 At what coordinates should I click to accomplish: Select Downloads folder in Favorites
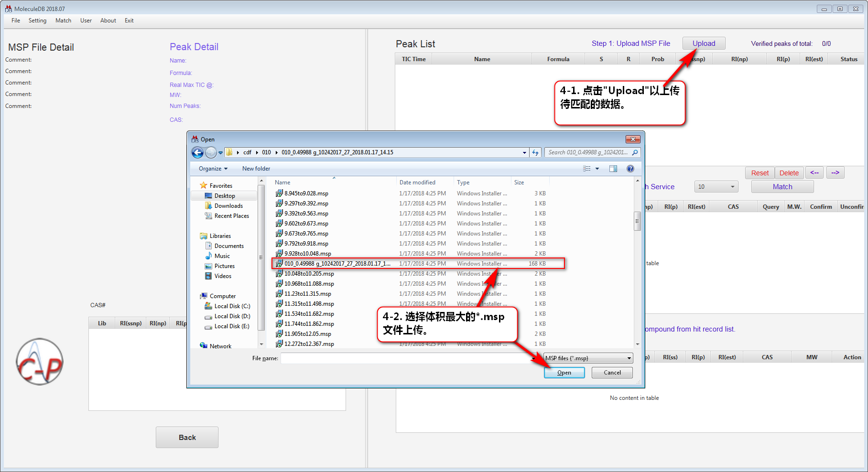228,206
